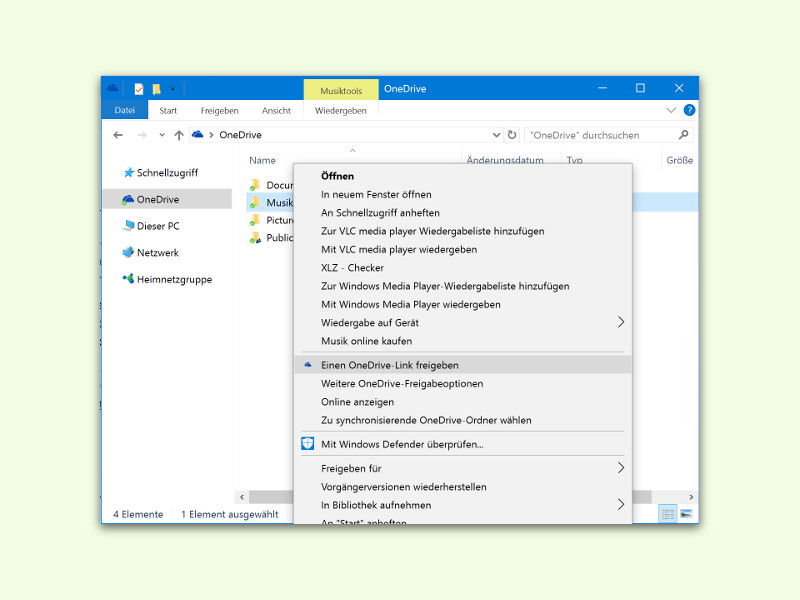Choose Musik online kaufen
This screenshot has height=600, width=800.
pyautogui.click(x=463, y=341)
